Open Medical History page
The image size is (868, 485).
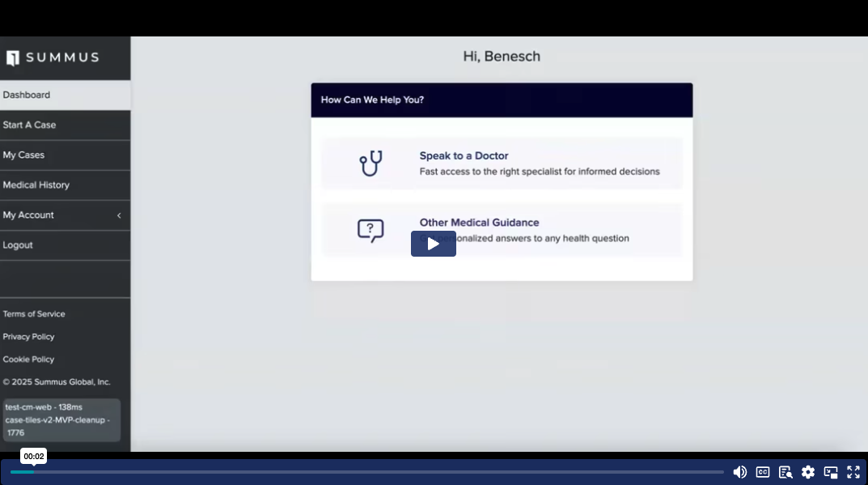point(36,185)
